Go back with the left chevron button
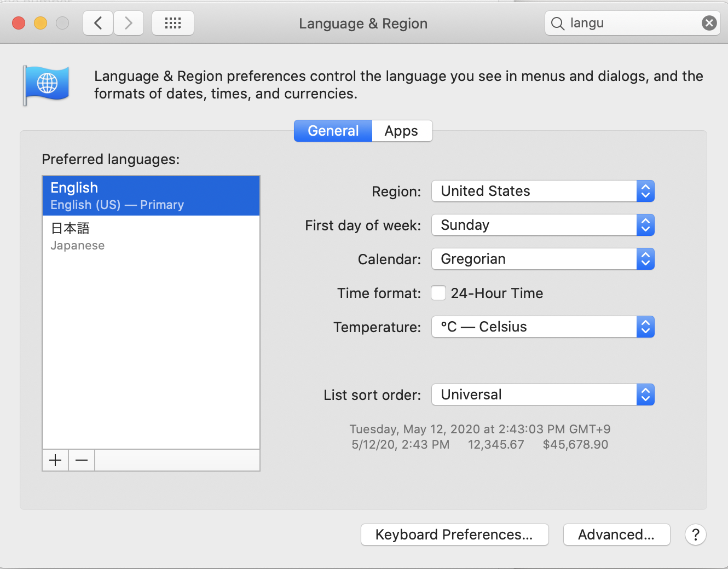The image size is (728, 569). coord(98,23)
